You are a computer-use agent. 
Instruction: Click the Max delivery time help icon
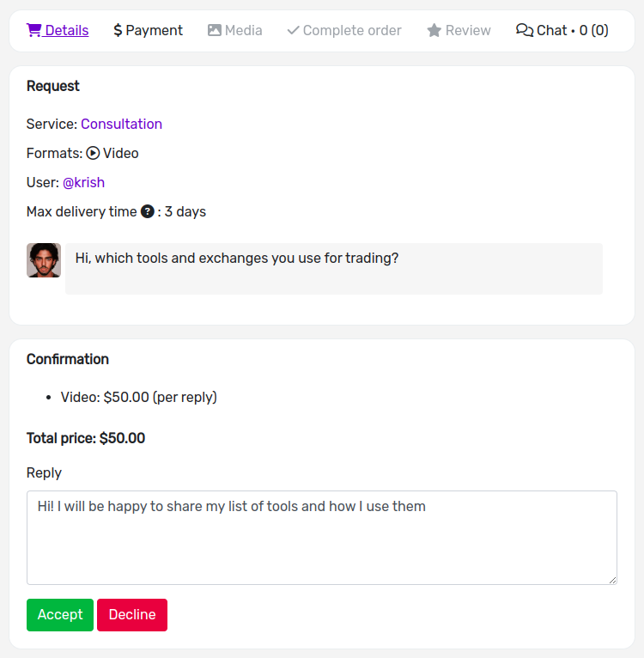tap(147, 211)
